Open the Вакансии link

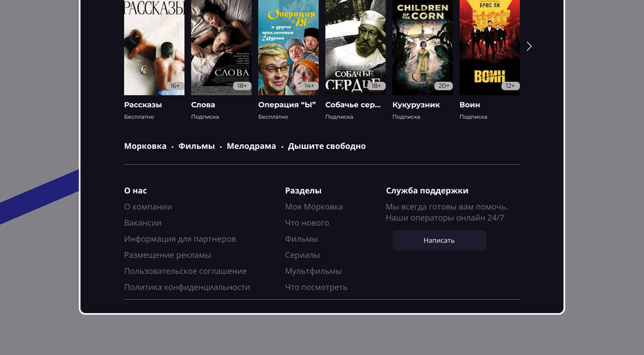tap(143, 223)
